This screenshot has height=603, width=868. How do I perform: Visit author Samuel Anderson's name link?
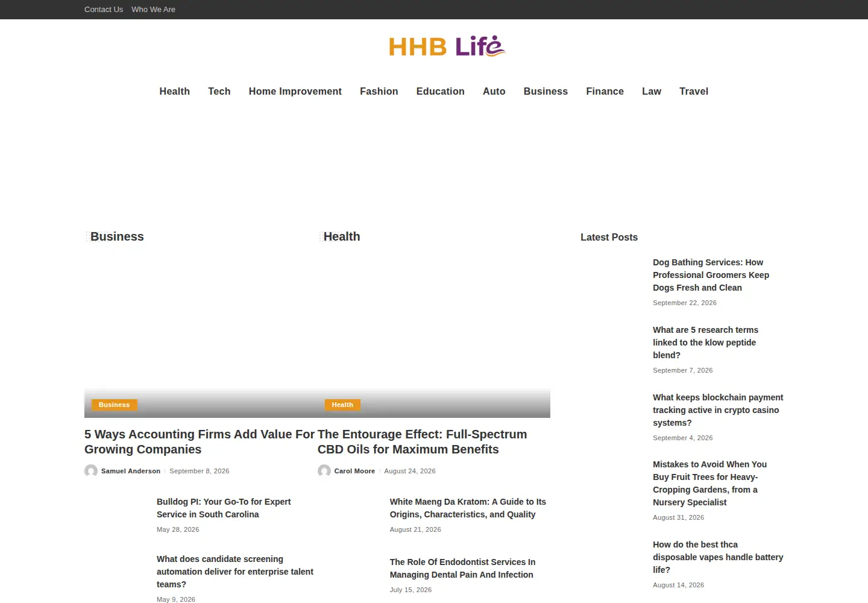(x=131, y=471)
